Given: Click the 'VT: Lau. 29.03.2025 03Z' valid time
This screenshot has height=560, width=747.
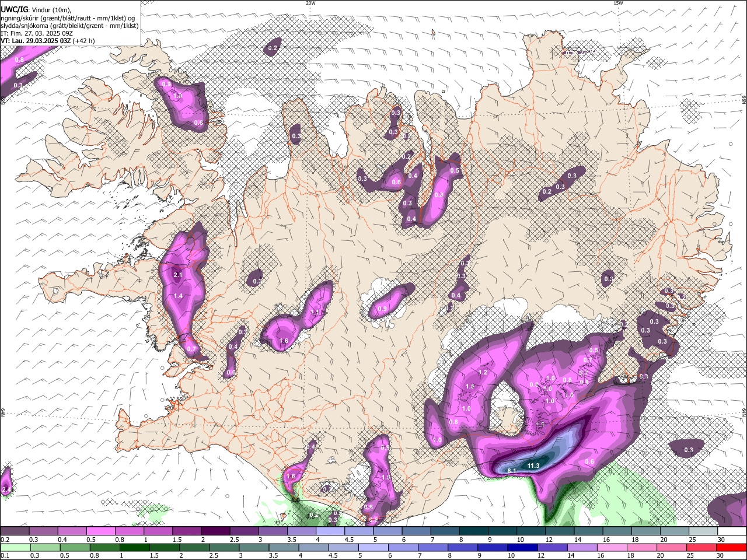Looking at the screenshot, I should (x=36, y=41).
